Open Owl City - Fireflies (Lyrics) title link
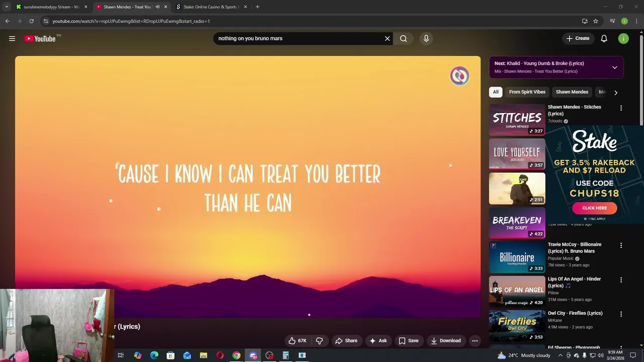This screenshot has height=362, width=644. (575, 313)
